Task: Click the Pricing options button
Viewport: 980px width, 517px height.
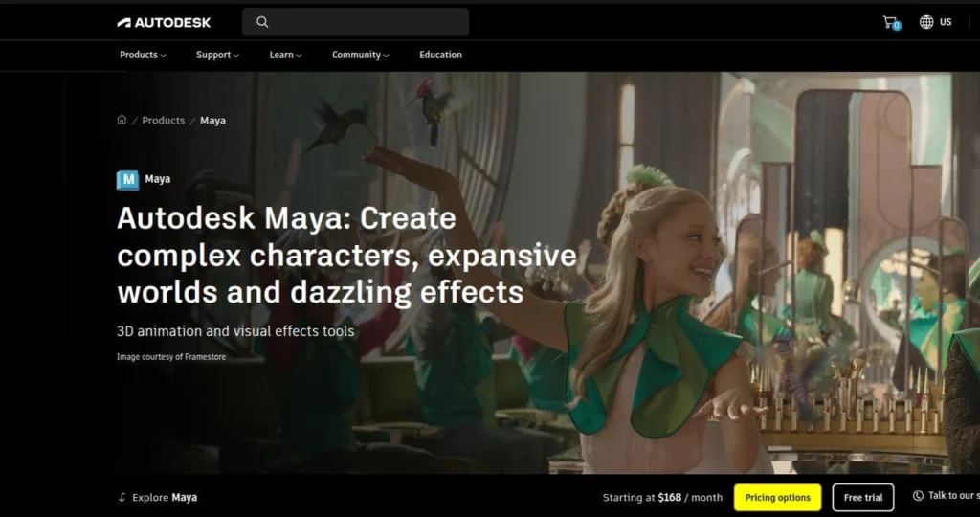Action: [x=777, y=498]
